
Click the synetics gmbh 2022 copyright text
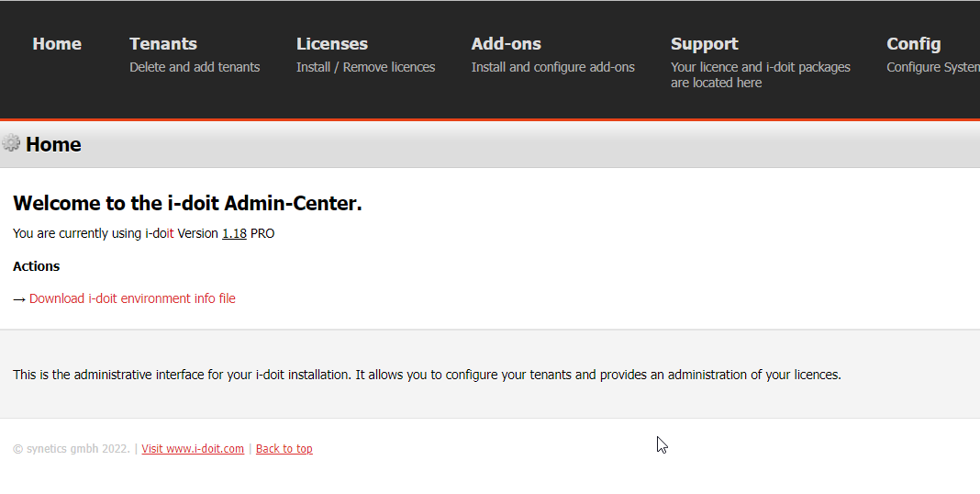[72, 448]
